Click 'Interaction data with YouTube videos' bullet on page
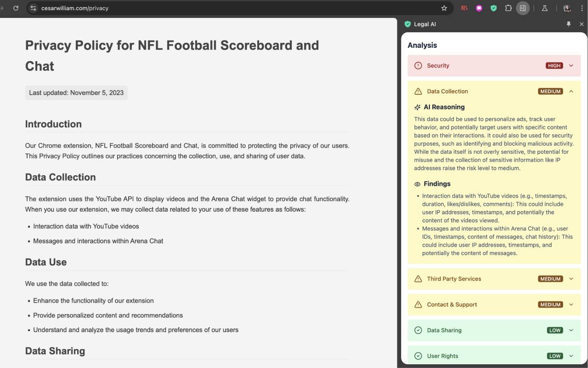 pyautogui.click(x=86, y=226)
